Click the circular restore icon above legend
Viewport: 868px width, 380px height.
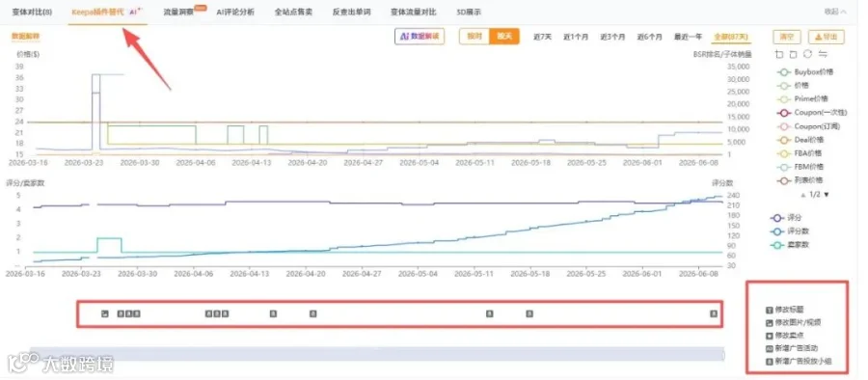[x=807, y=54]
